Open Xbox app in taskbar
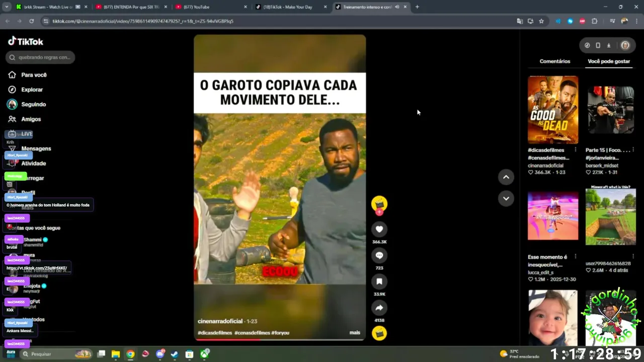This screenshot has height=362, width=644. (x=204, y=354)
